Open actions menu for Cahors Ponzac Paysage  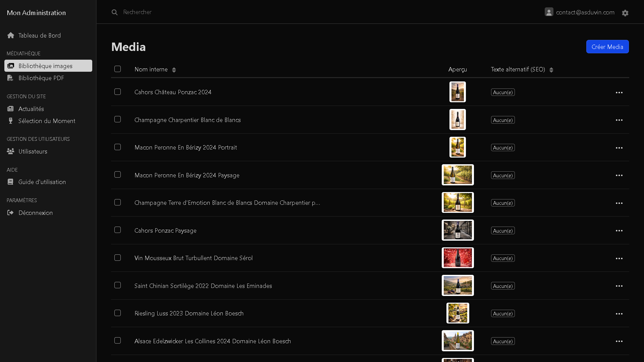click(619, 231)
